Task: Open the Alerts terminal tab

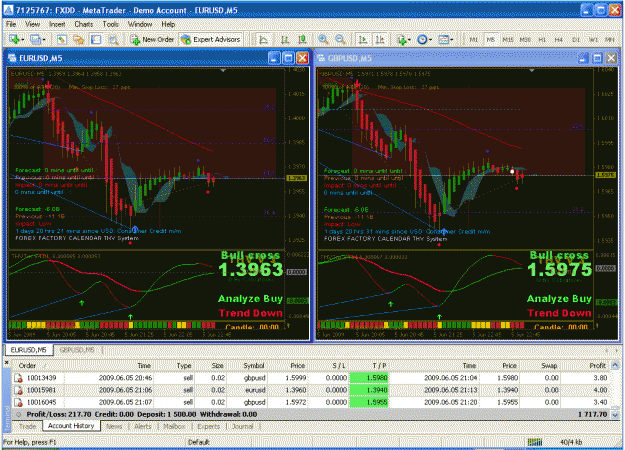Action: tap(142, 426)
